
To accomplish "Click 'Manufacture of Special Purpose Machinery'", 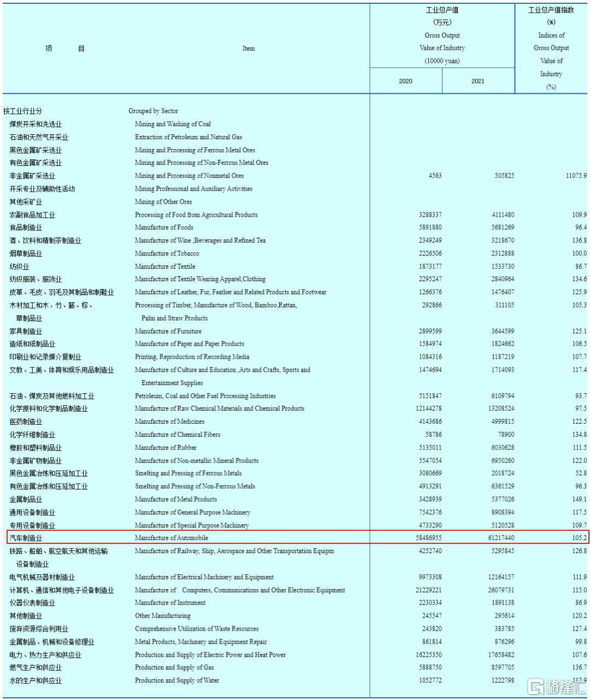I will pos(192,526).
